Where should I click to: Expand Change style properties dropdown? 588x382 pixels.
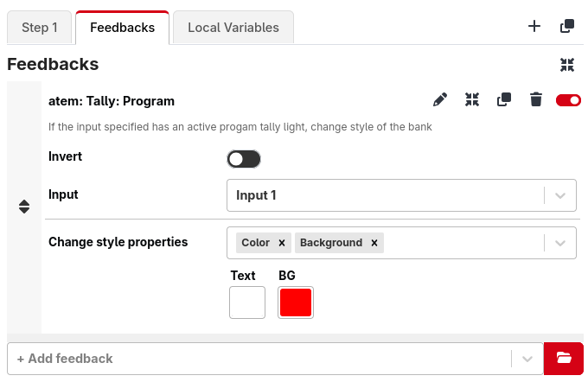[x=559, y=243]
